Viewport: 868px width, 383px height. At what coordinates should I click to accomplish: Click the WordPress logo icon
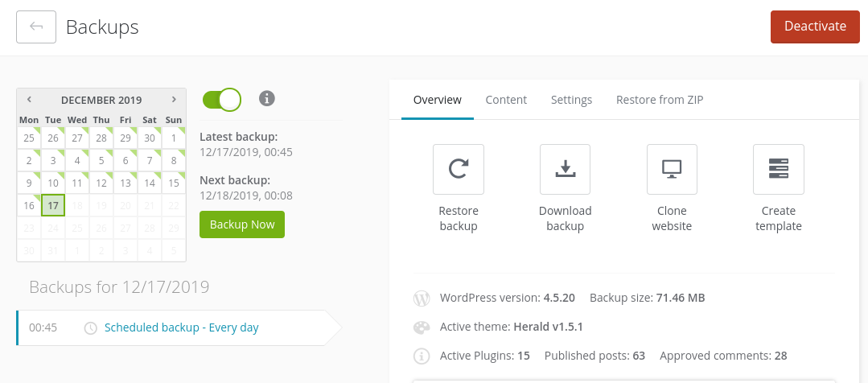pos(422,298)
